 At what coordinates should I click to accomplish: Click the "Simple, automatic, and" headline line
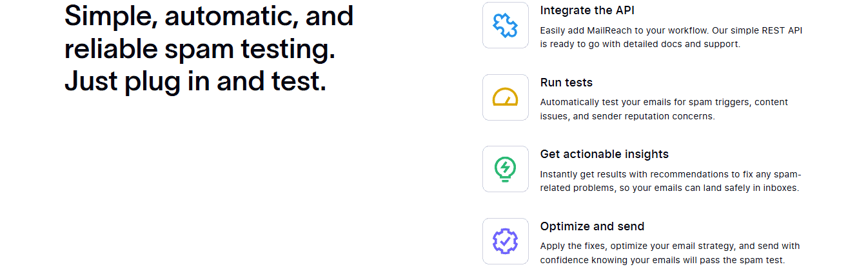point(209,16)
